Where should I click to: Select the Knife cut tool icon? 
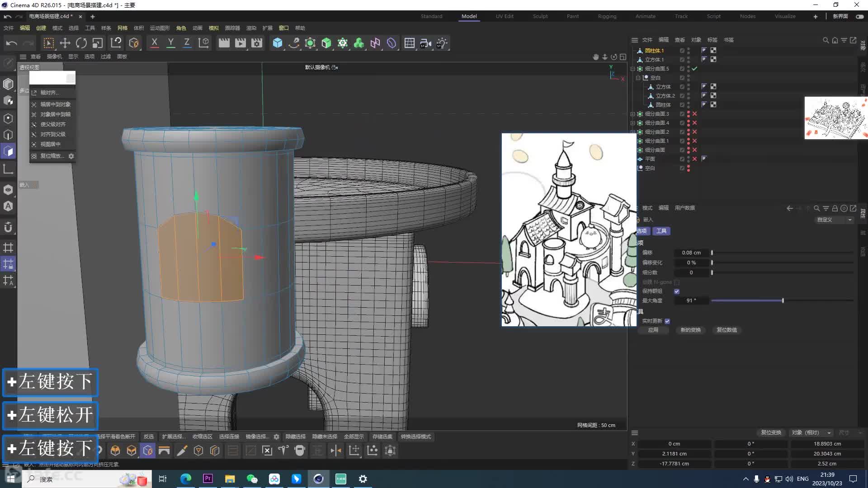pyautogui.click(x=182, y=450)
